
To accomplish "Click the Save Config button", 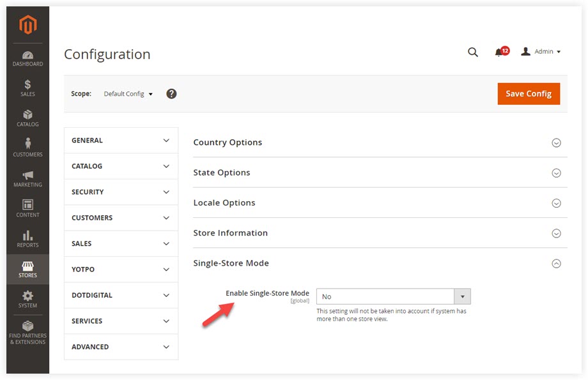I will point(529,94).
